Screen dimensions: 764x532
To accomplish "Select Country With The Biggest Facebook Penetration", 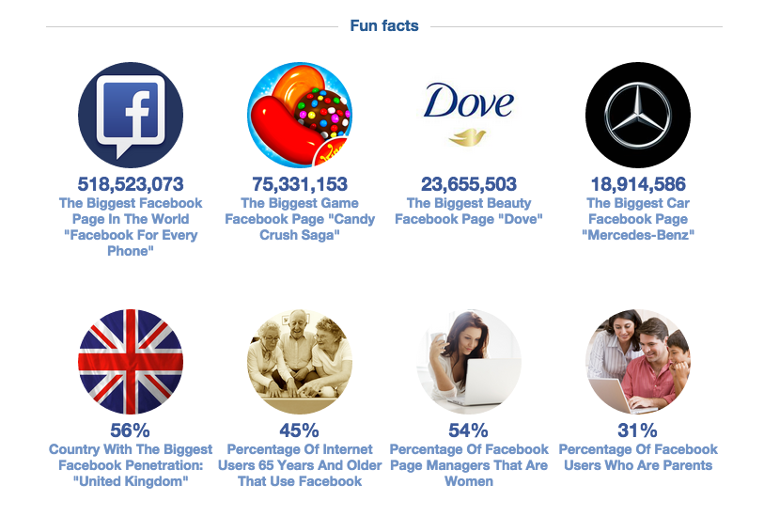I will (x=131, y=465).
